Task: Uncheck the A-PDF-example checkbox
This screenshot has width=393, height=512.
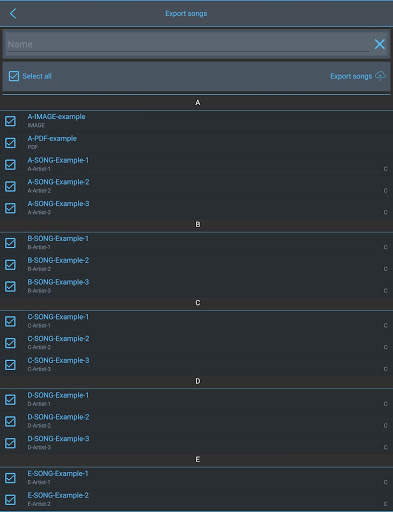Action: tap(10, 143)
